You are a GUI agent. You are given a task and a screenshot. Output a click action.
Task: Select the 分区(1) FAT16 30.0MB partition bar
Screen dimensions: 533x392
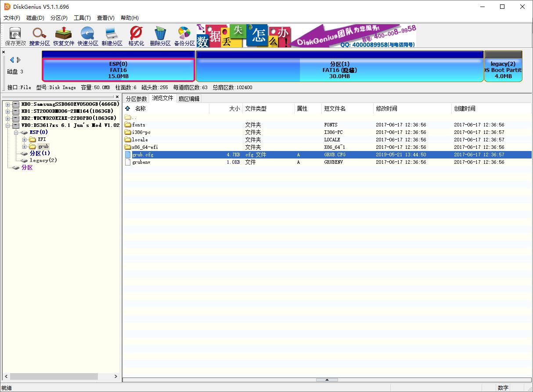point(339,70)
